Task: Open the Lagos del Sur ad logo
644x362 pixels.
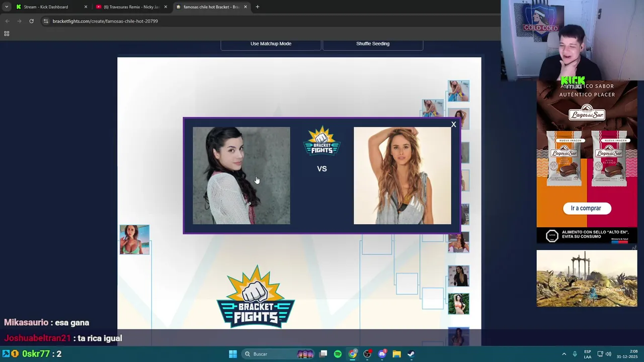Action: (587, 114)
